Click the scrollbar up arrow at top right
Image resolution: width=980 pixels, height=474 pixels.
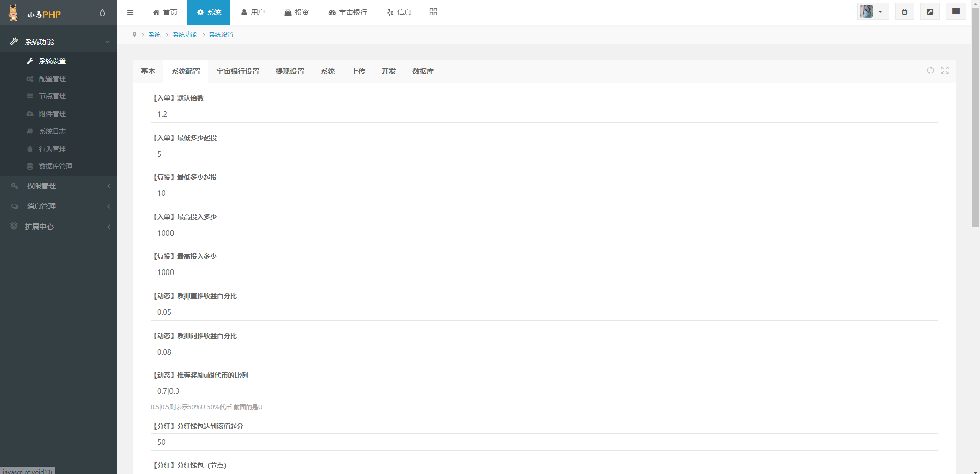[x=975, y=4]
